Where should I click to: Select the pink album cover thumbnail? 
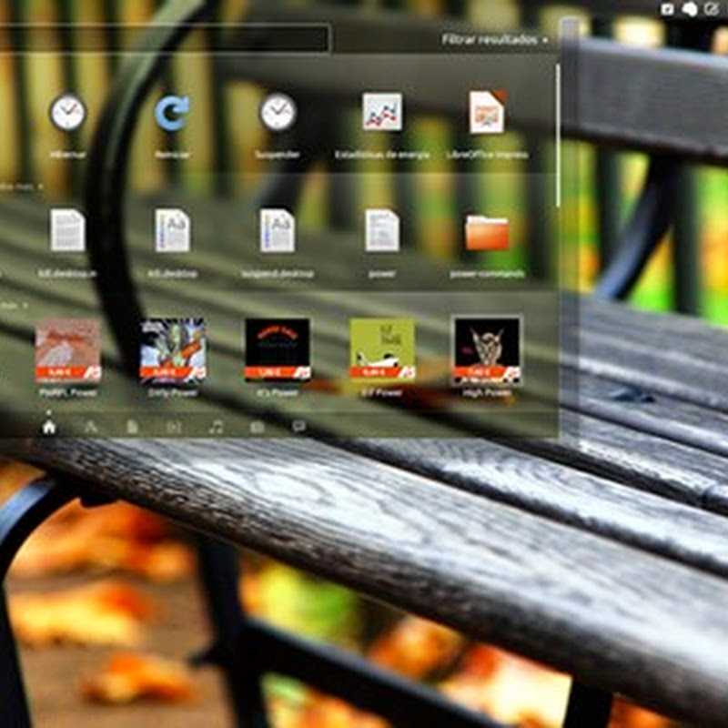pos(68,349)
